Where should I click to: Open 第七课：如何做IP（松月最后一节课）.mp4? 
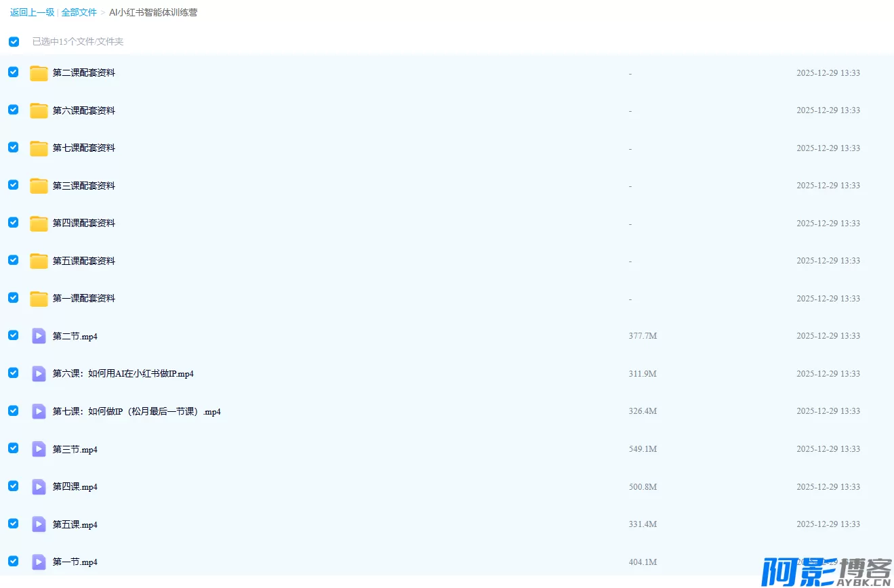click(136, 411)
